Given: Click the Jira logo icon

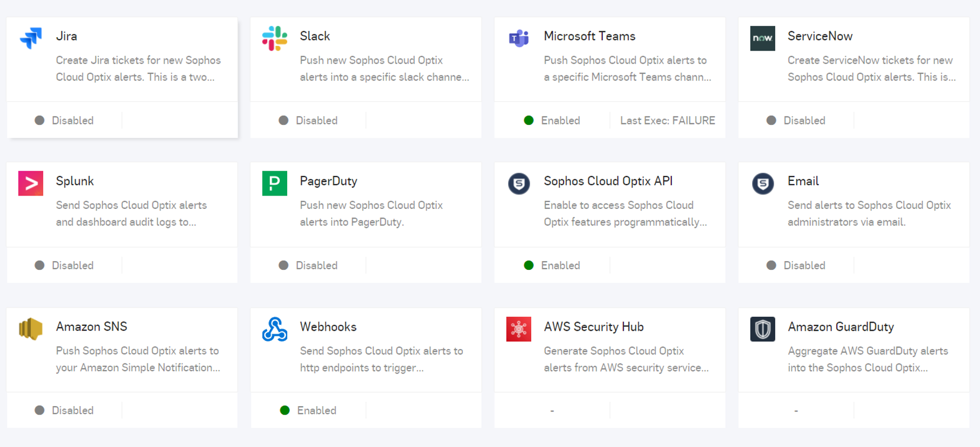Looking at the screenshot, I should (31, 38).
